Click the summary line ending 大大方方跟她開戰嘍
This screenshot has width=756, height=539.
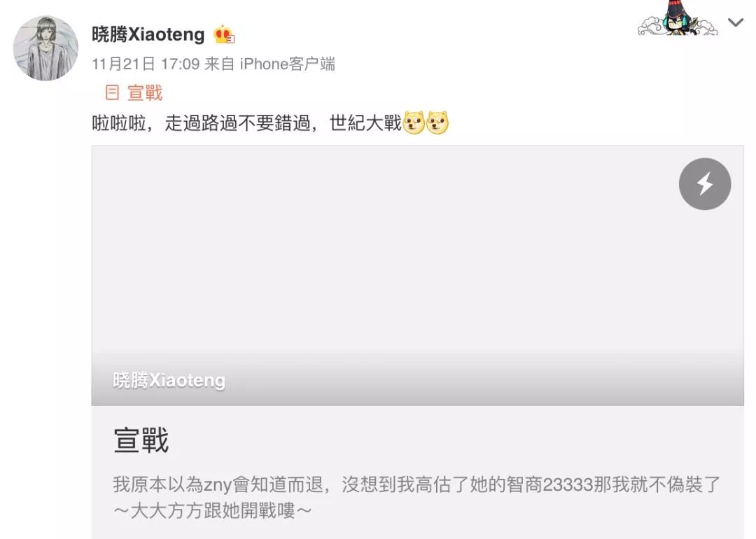pos(213,510)
